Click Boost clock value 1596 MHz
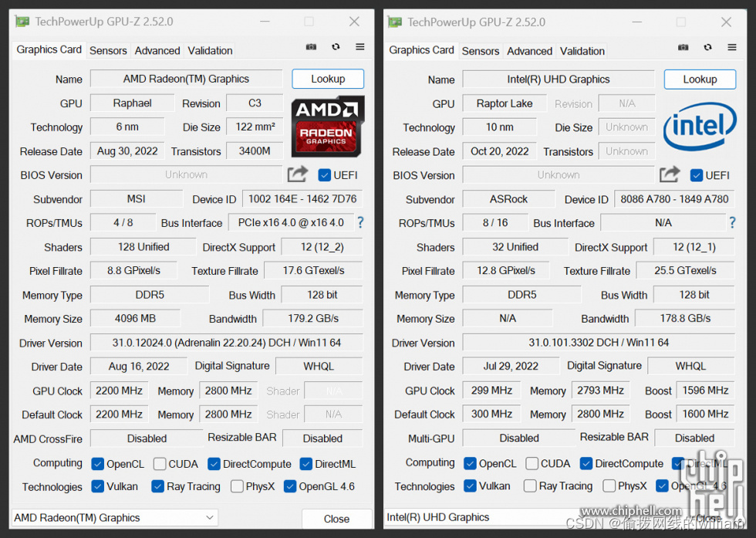Viewport: 756px width, 538px height. (x=705, y=391)
